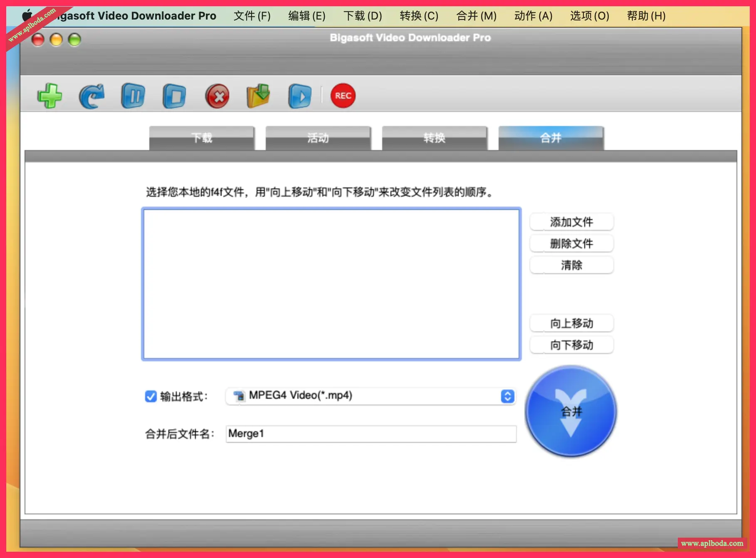Open the 下载 (D) menu
Screen dimensions: 756x558
point(363,16)
